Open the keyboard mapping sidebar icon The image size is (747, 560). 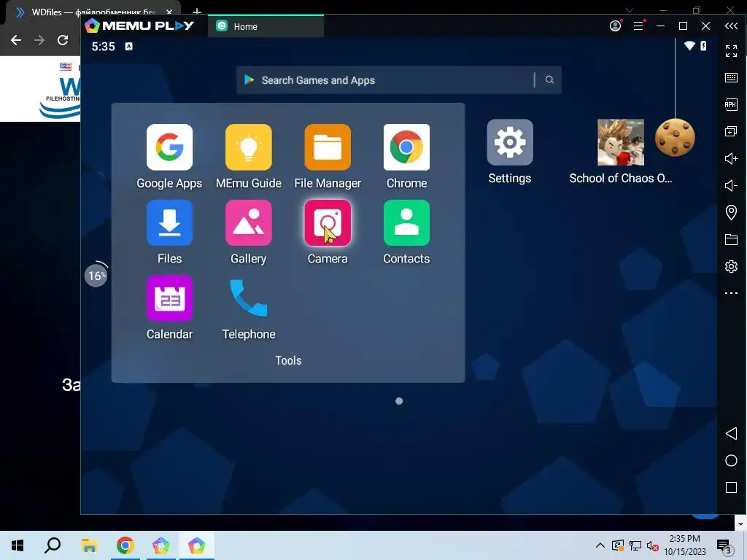[x=731, y=77]
